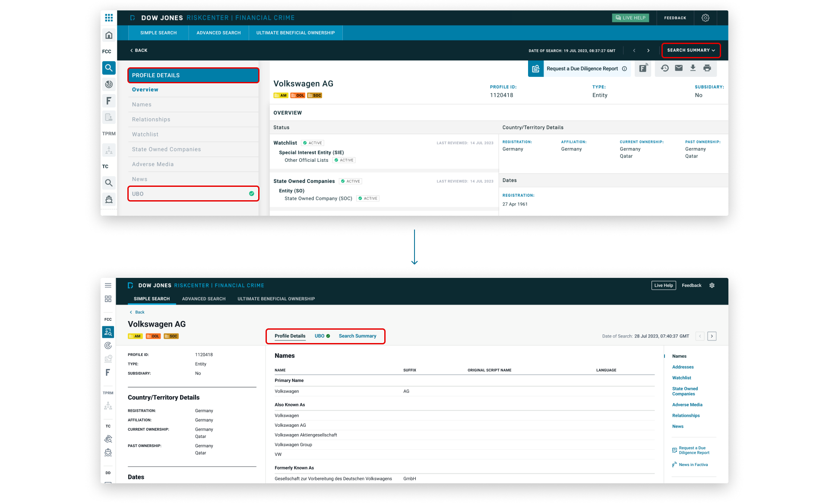
Task: Switch to SIMPLE SEARCH tab, top screen
Action: pyautogui.click(x=158, y=33)
